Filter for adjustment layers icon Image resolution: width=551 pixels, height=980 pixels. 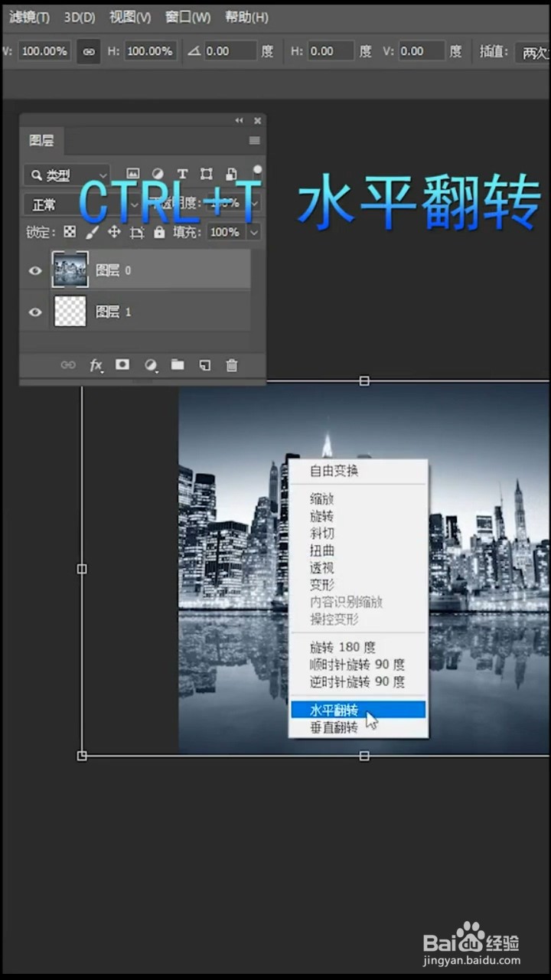pyautogui.click(x=158, y=175)
